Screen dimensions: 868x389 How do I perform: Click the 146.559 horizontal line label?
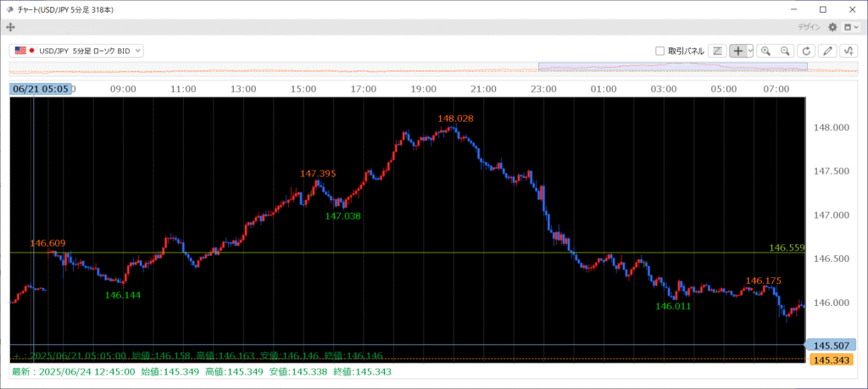click(787, 247)
